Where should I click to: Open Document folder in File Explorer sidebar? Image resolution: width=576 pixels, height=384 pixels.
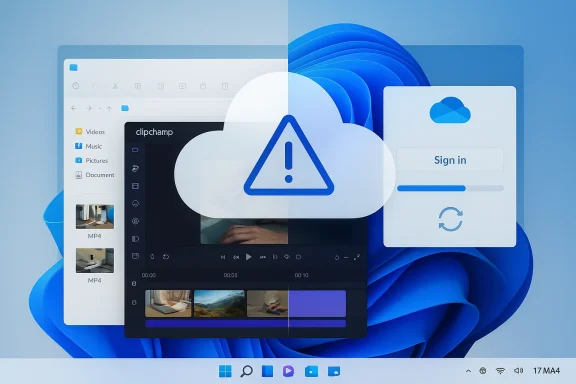tap(95, 175)
